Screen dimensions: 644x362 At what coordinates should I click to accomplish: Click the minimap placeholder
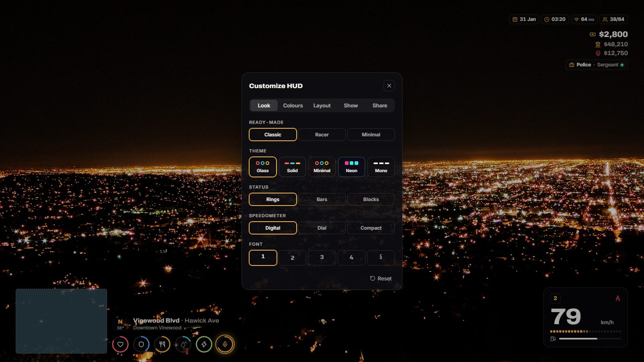62,321
